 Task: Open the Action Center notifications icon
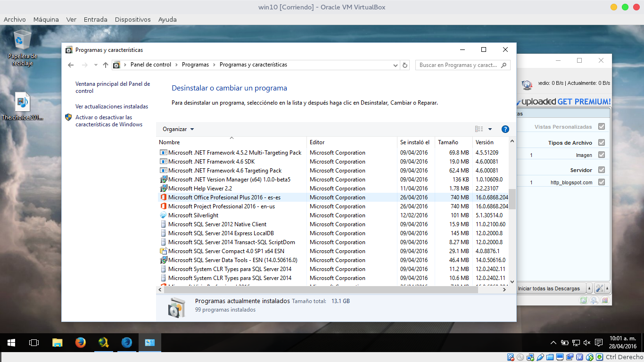(x=598, y=343)
